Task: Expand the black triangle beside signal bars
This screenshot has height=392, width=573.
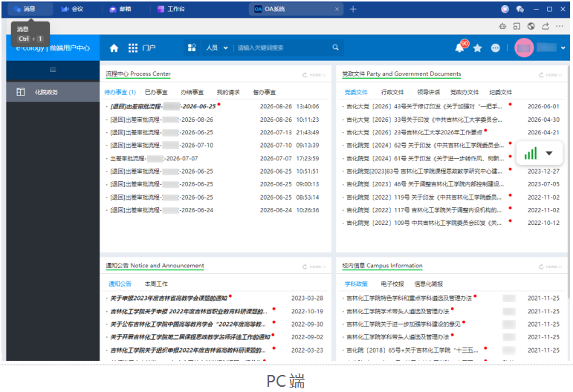Action: [549, 153]
